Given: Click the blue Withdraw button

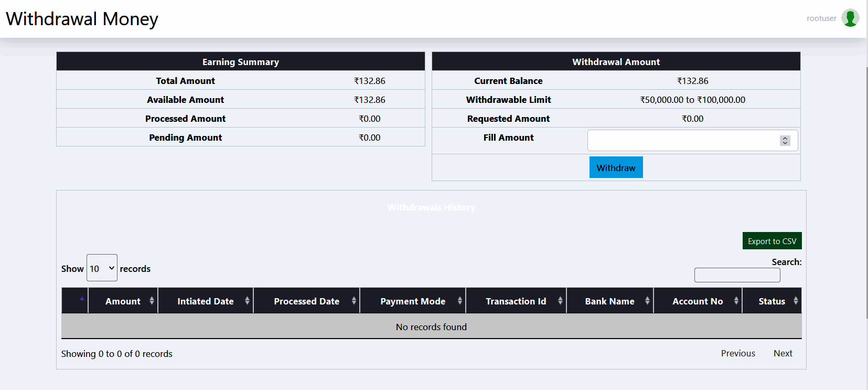Looking at the screenshot, I should [x=616, y=167].
